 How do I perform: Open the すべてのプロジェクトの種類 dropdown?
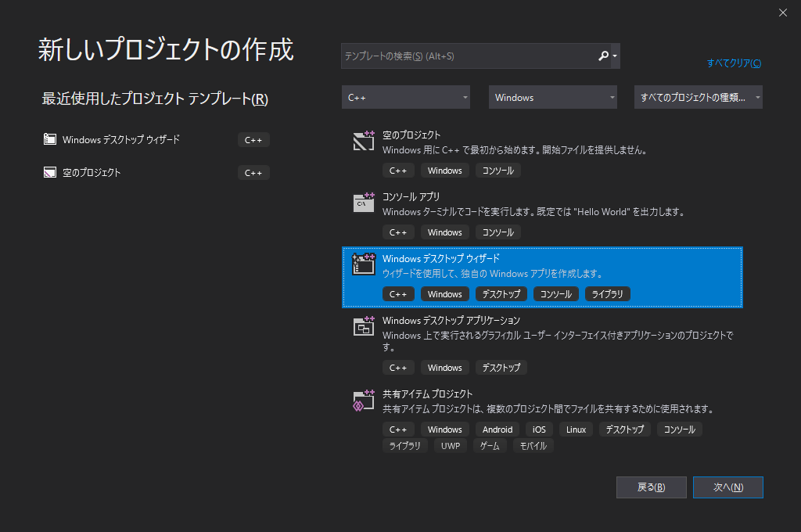pos(698,97)
